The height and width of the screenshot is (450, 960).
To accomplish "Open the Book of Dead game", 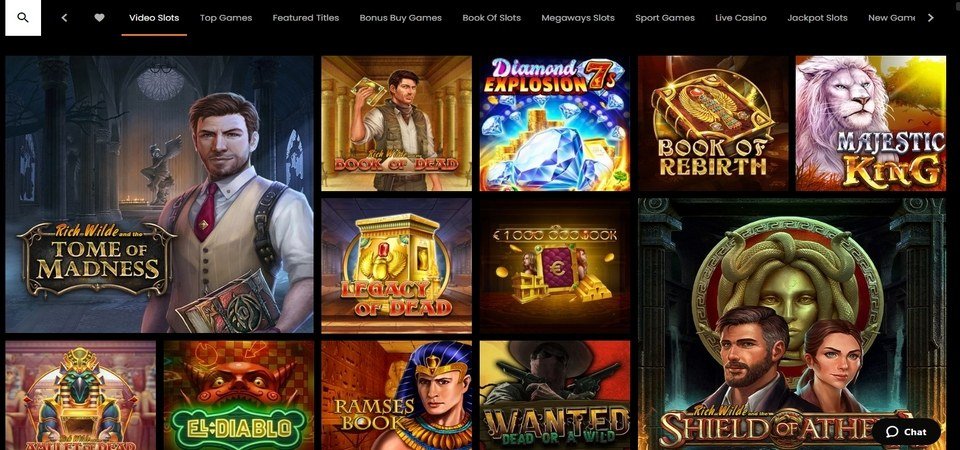I will 397,124.
